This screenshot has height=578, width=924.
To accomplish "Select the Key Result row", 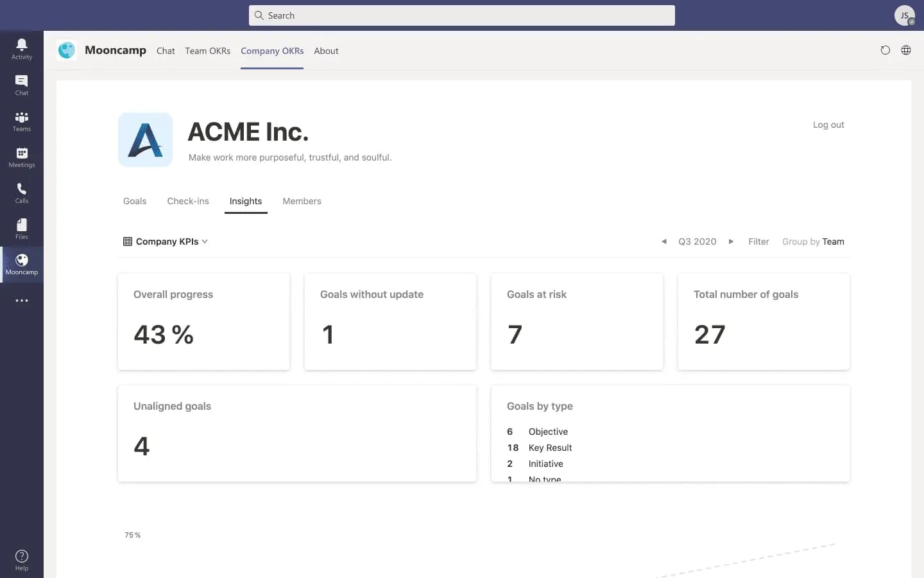I will 540,448.
